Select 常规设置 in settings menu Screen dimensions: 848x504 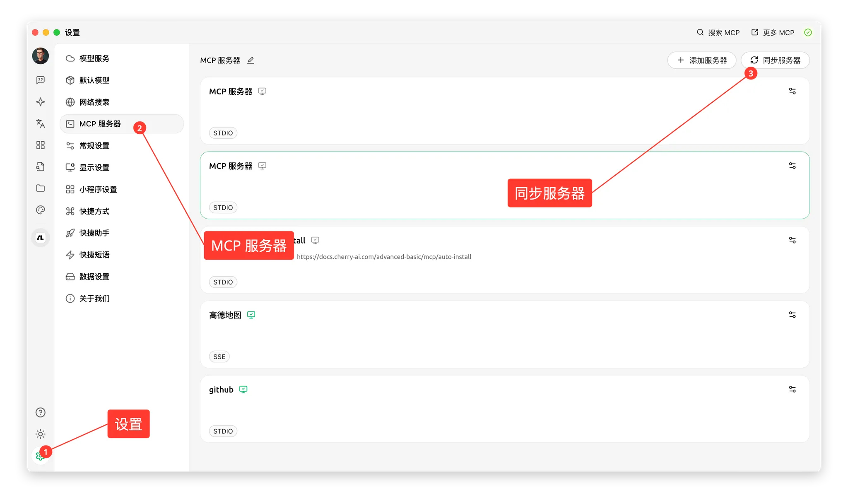tap(94, 146)
